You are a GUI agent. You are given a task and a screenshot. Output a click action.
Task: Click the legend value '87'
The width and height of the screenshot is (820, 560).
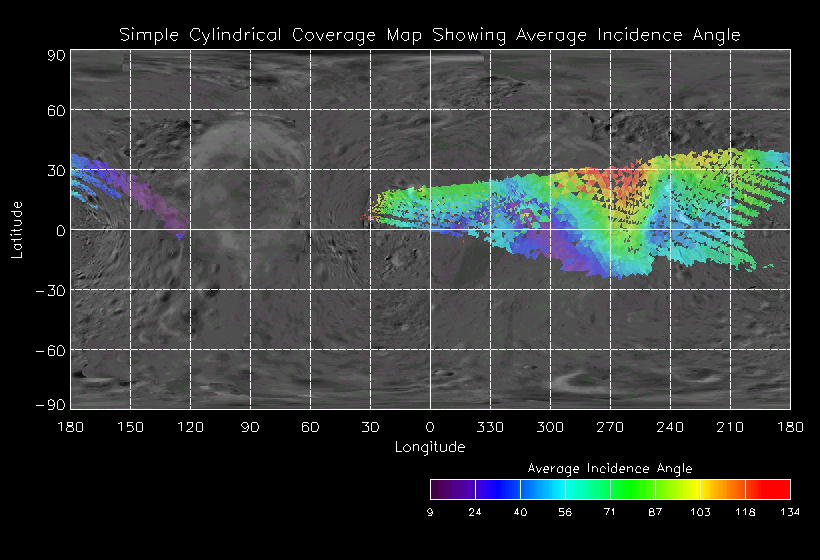pos(655,512)
